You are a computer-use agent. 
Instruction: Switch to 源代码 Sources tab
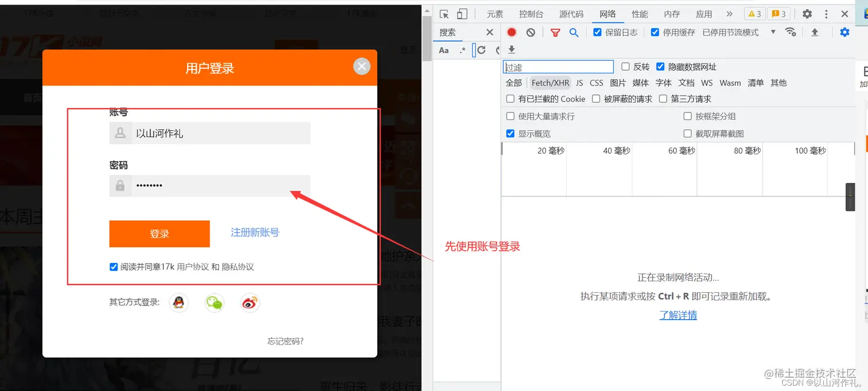point(571,14)
